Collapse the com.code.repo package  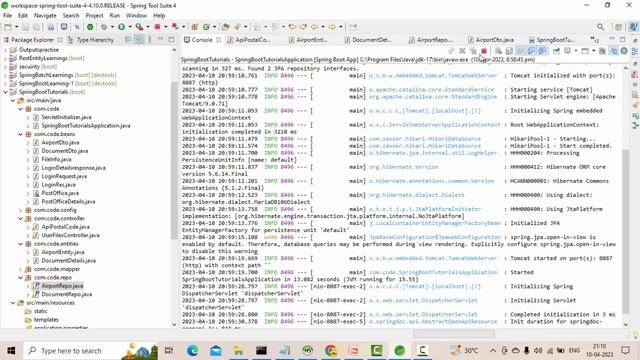(x=20, y=278)
